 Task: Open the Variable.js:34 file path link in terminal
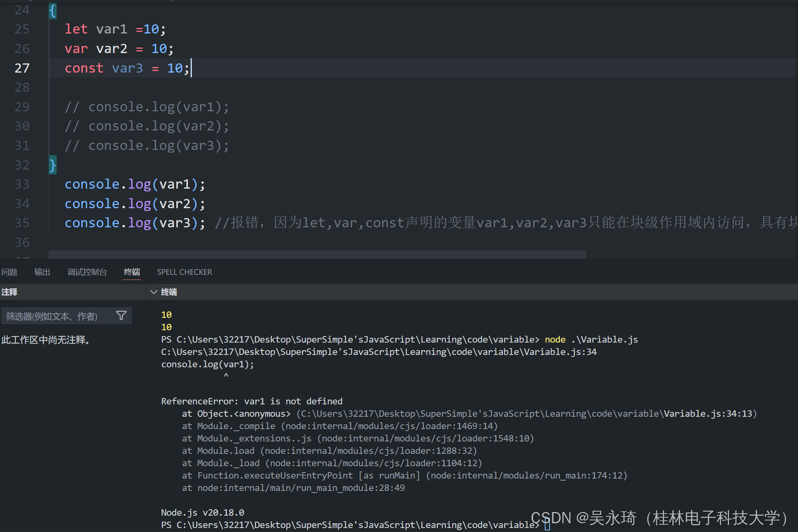[x=560, y=352]
